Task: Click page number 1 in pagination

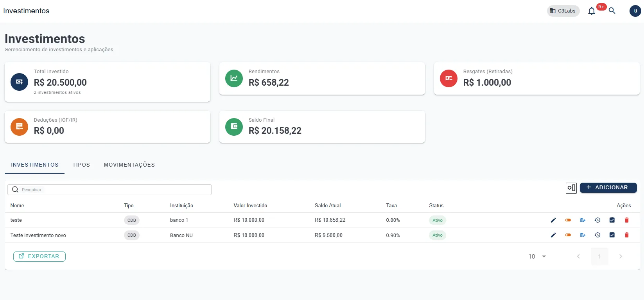Action: pyautogui.click(x=599, y=257)
